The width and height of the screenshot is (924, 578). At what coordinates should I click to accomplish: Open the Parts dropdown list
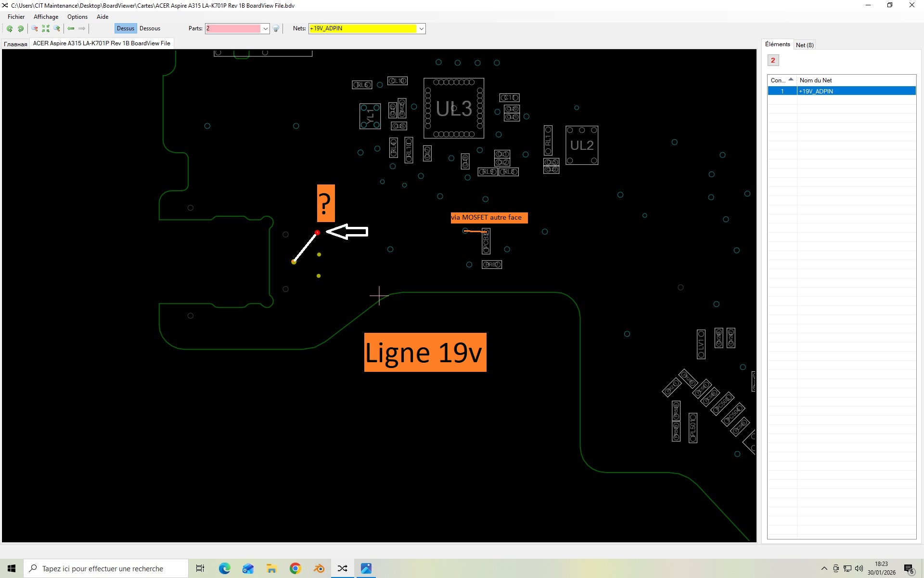coord(265,29)
